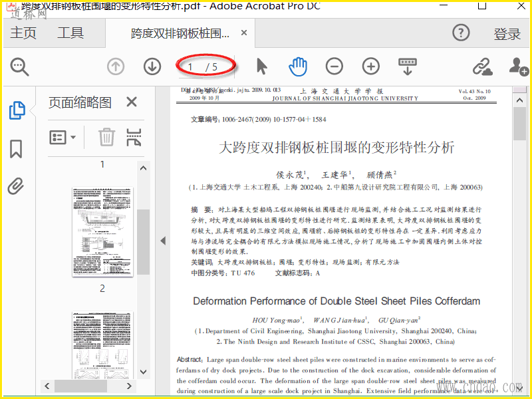Open the bookmarks panel icon

tap(16, 149)
